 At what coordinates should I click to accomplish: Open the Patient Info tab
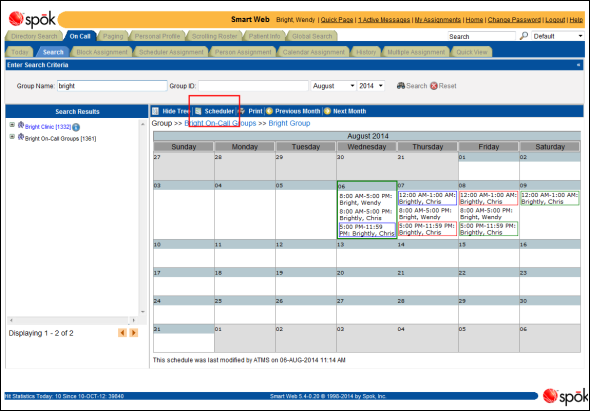click(264, 36)
